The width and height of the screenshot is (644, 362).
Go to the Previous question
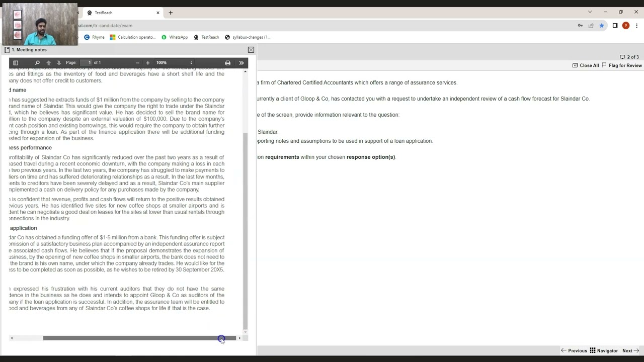[x=574, y=350]
